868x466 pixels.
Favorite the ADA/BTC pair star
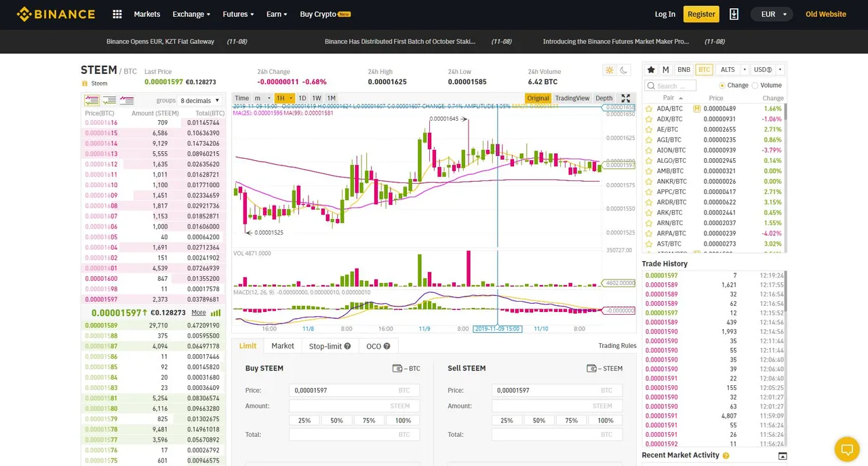(x=649, y=109)
